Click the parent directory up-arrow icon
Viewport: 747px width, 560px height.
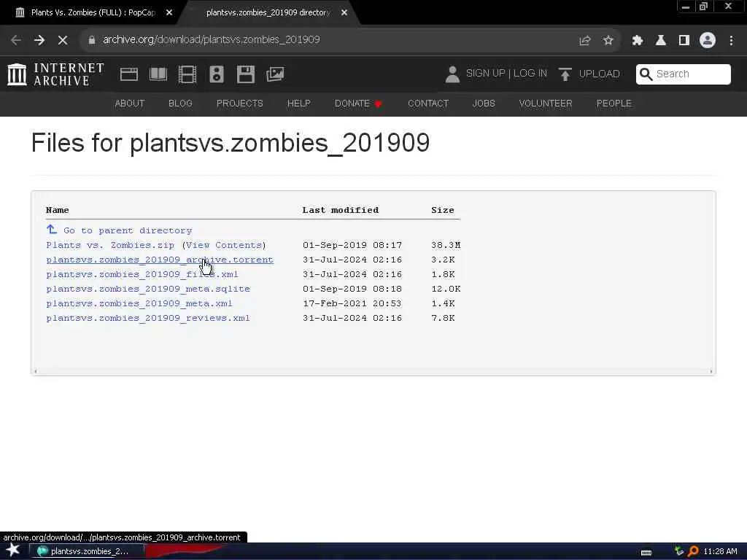click(x=52, y=230)
